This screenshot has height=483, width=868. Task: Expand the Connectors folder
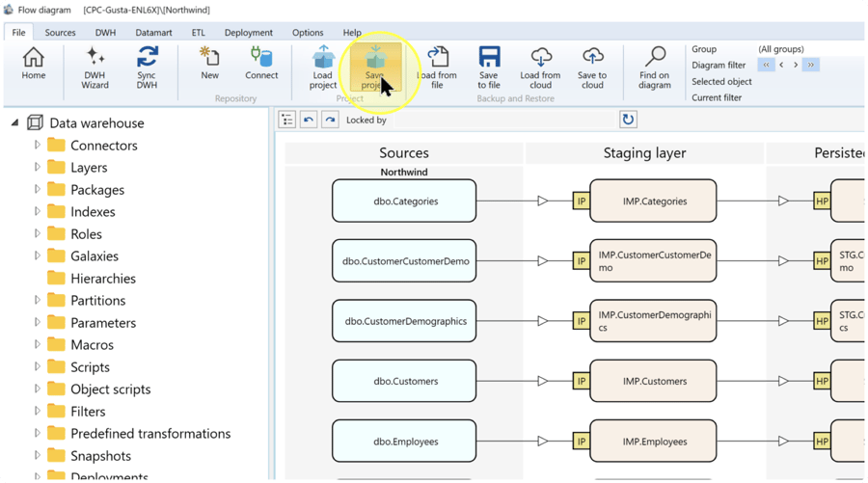click(x=37, y=145)
